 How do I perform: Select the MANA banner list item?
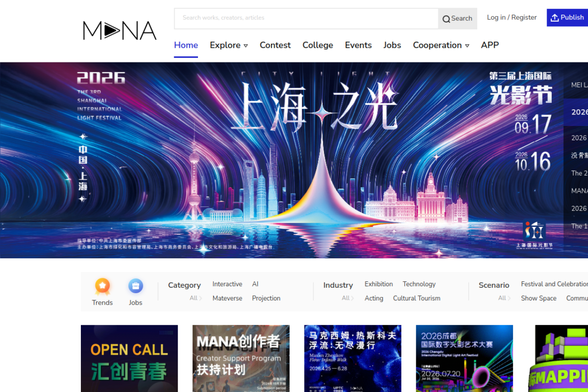coord(580,191)
